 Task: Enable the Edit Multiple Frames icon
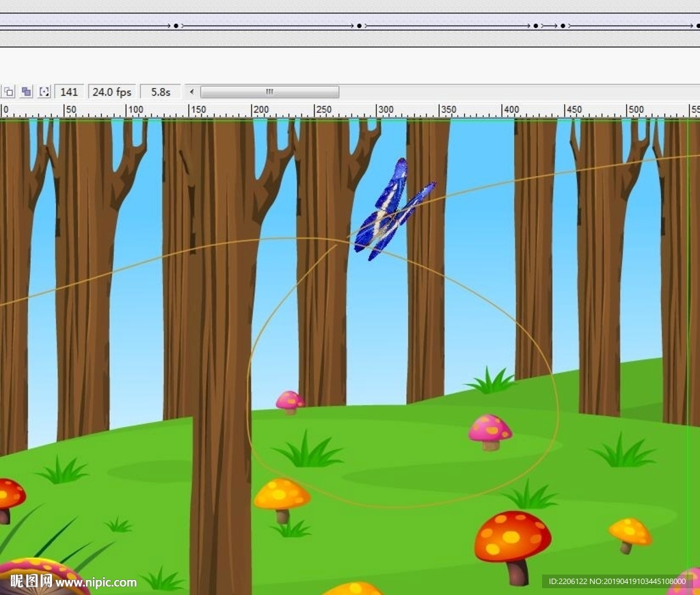pyautogui.click(x=27, y=92)
